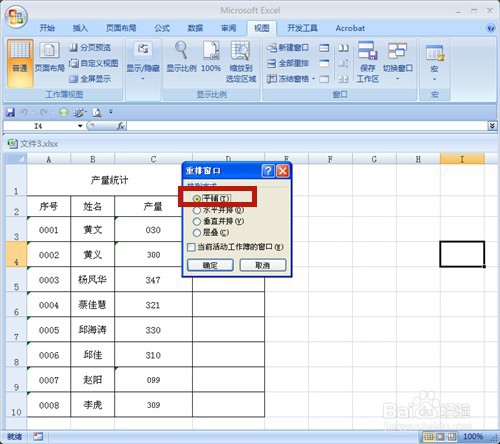Open the Developer (开发工具) tab
500x444 pixels.
point(302,28)
